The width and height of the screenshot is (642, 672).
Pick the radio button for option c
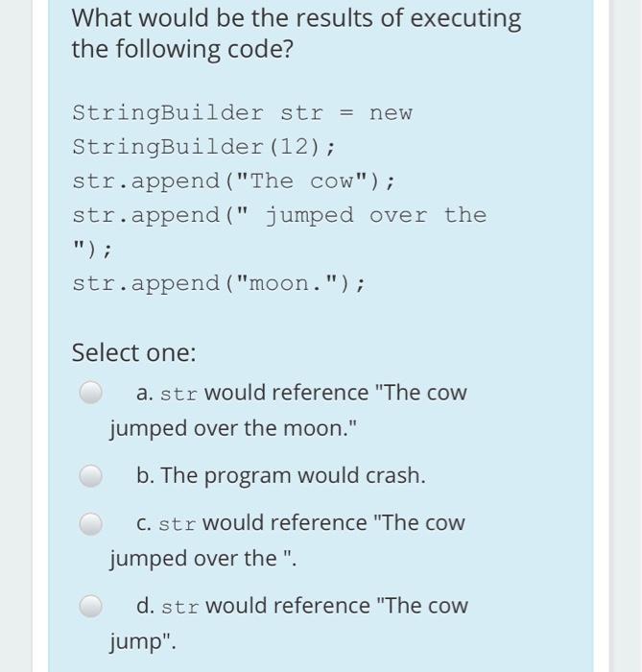pos(91,523)
